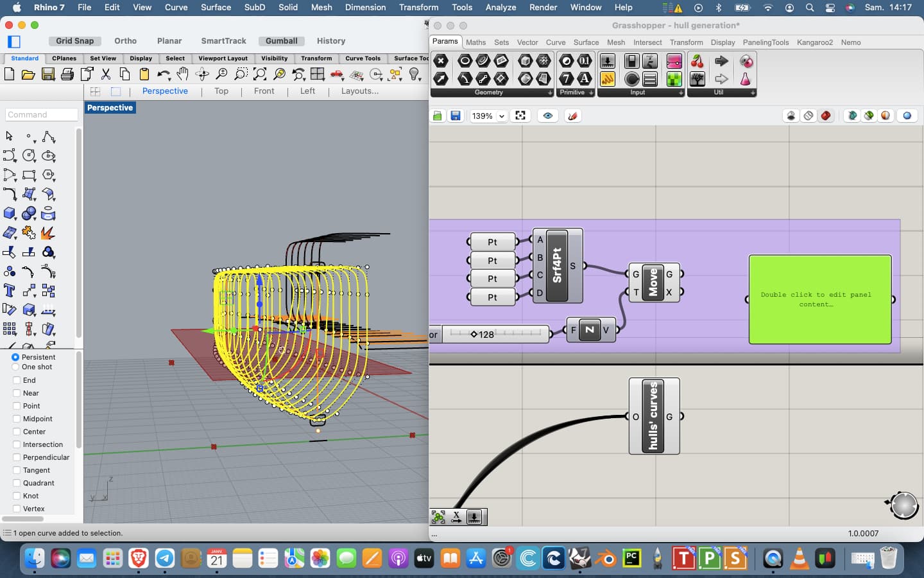The image size is (924, 578).
Task: Select the Text object tool
Action: coord(10,291)
